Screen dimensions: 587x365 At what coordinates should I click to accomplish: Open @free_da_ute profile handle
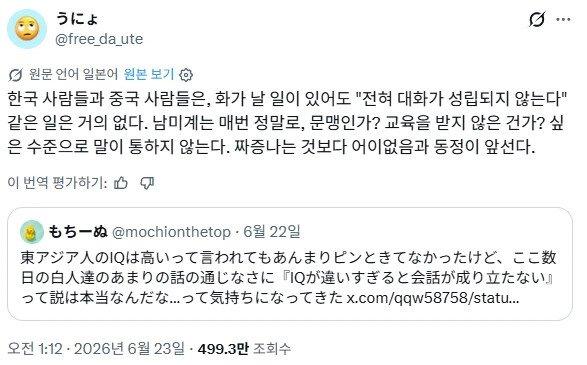click(99, 39)
